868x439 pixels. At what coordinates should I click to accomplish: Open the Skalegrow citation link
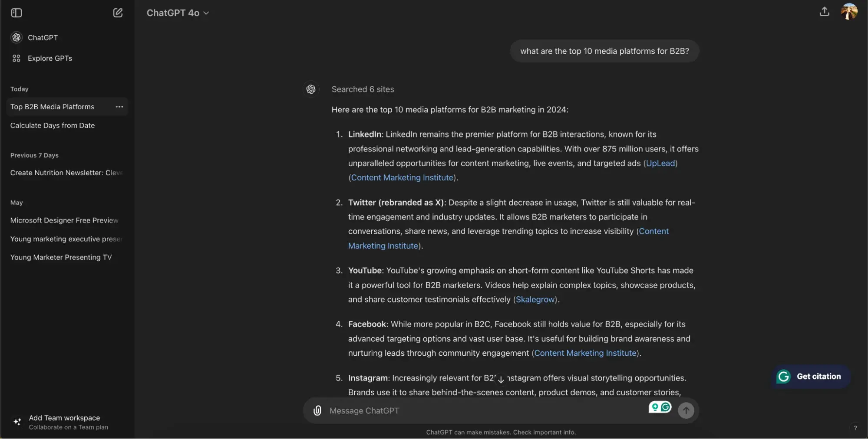pos(535,300)
